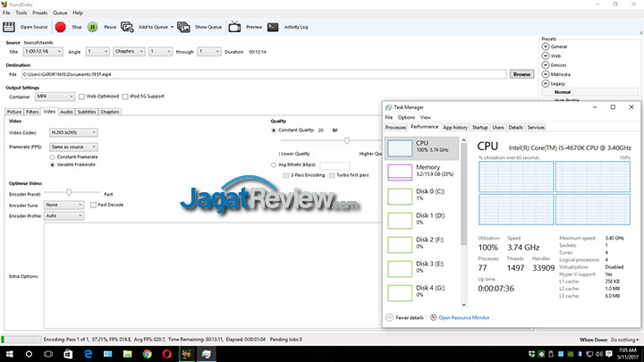Click the Open Source film icon

click(x=9, y=27)
